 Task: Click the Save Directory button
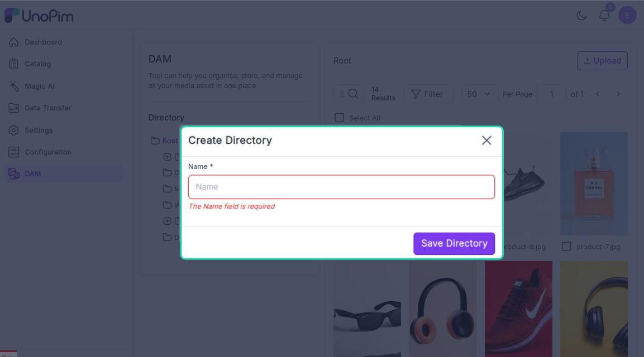(454, 243)
